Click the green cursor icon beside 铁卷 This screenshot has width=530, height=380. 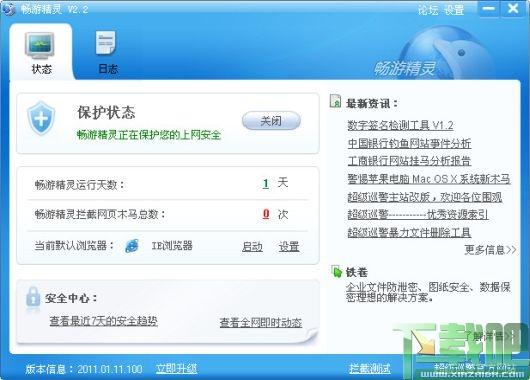pyautogui.click(x=337, y=271)
